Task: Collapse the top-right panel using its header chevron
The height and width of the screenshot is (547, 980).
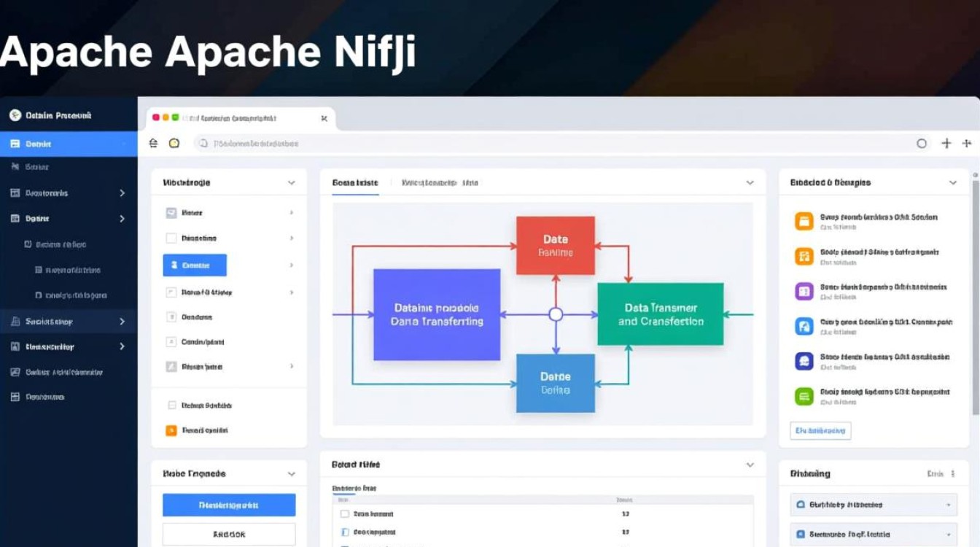Action: [952, 183]
